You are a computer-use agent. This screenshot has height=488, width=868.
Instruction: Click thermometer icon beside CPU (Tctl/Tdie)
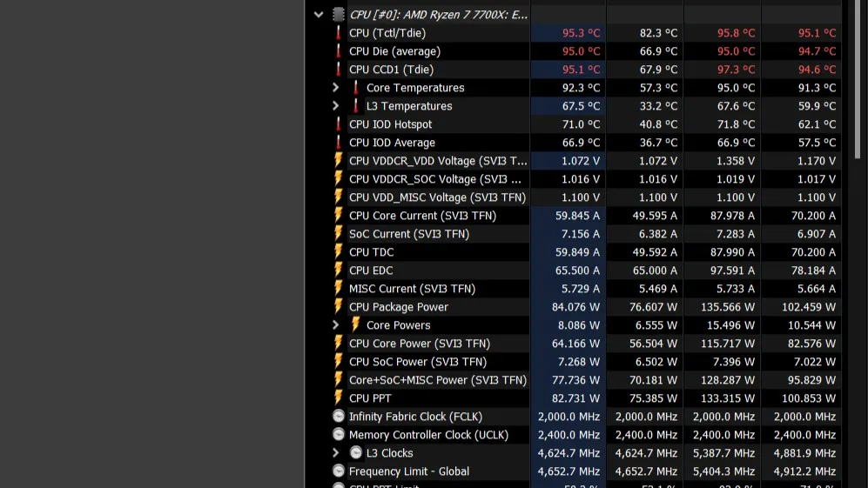339,33
